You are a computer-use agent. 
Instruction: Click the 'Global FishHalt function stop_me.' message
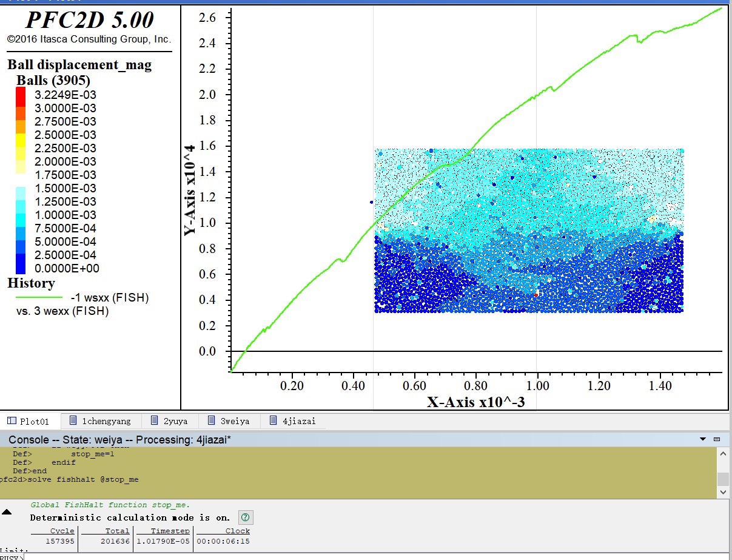[110, 505]
